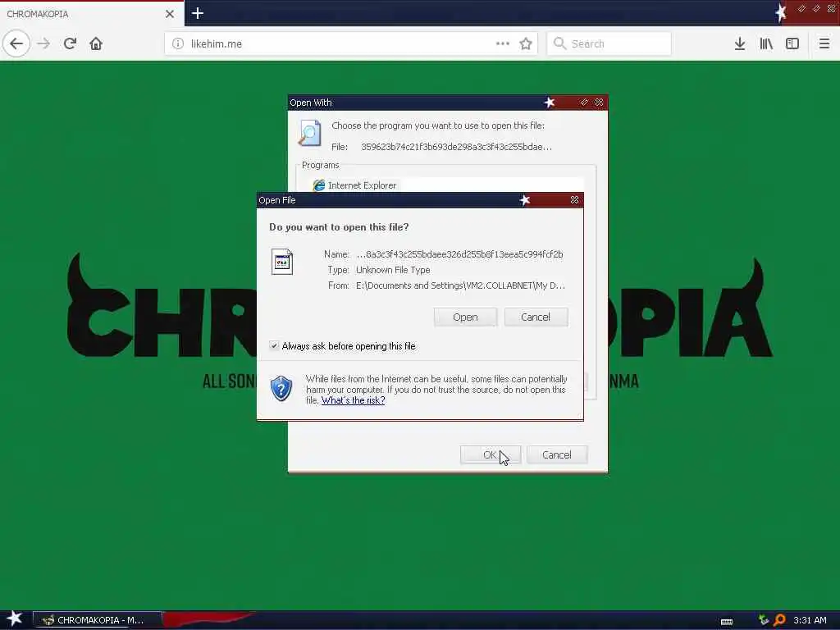Go back with the browser back arrow

(x=16, y=43)
